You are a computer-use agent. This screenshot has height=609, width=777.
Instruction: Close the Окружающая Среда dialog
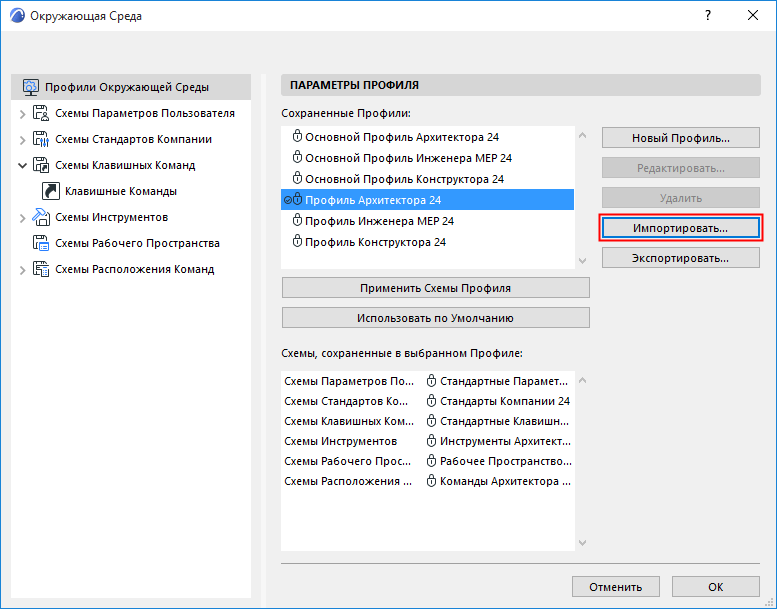(x=753, y=16)
